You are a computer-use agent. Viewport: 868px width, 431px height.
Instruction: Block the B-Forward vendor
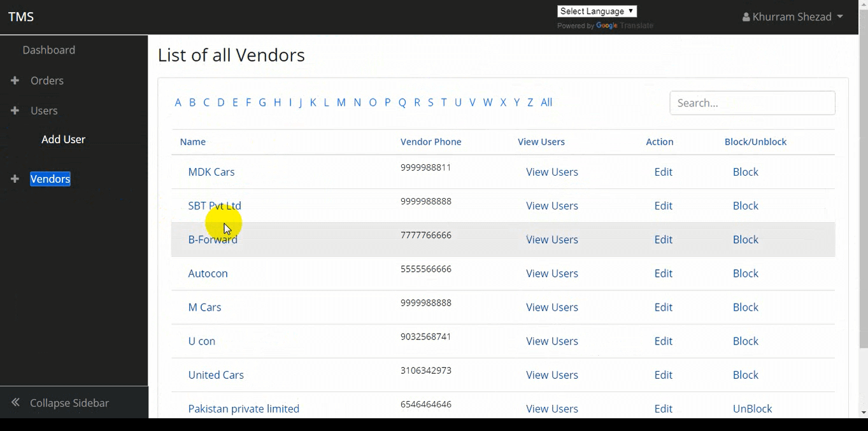coord(745,239)
